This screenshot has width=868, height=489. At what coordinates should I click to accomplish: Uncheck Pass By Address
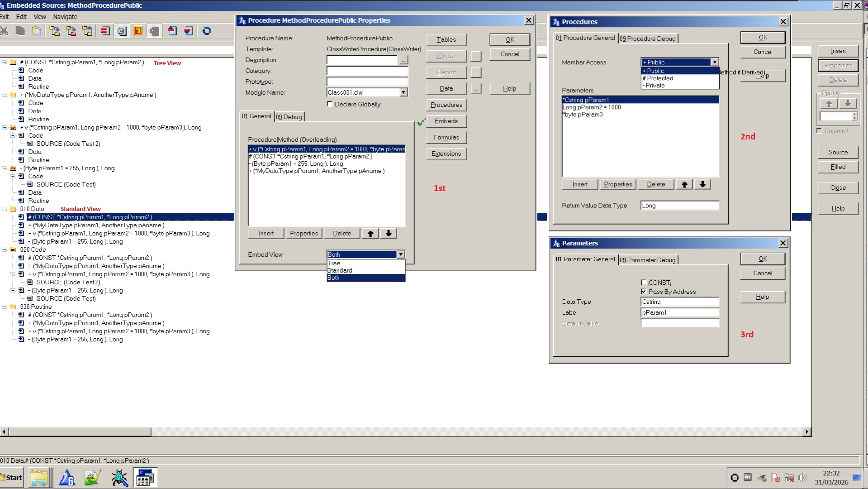pos(644,292)
